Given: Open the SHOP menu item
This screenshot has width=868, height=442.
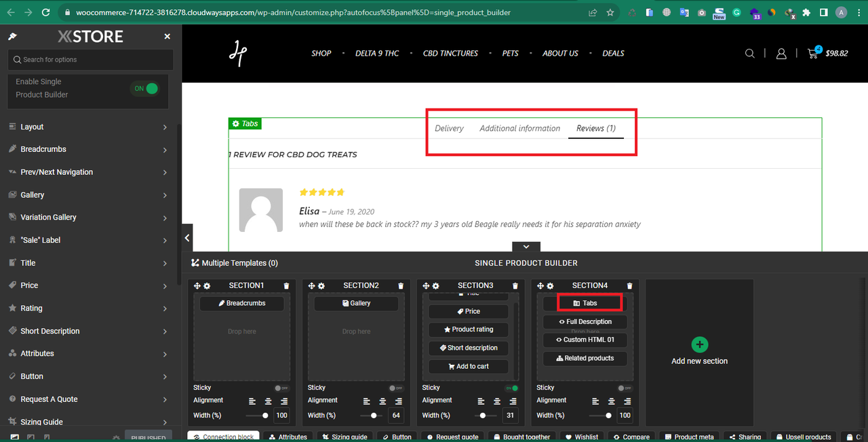Looking at the screenshot, I should [321, 53].
